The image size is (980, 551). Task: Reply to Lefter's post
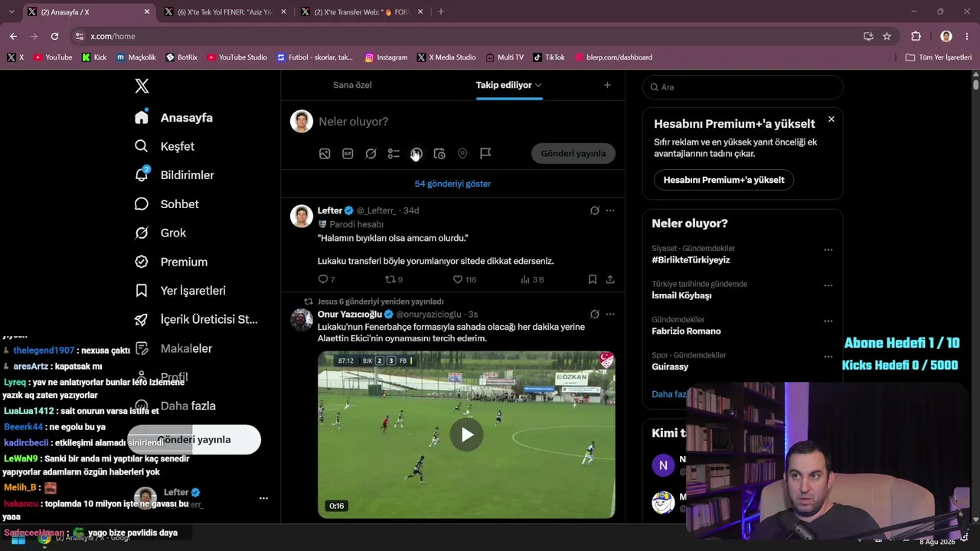tap(326, 279)
